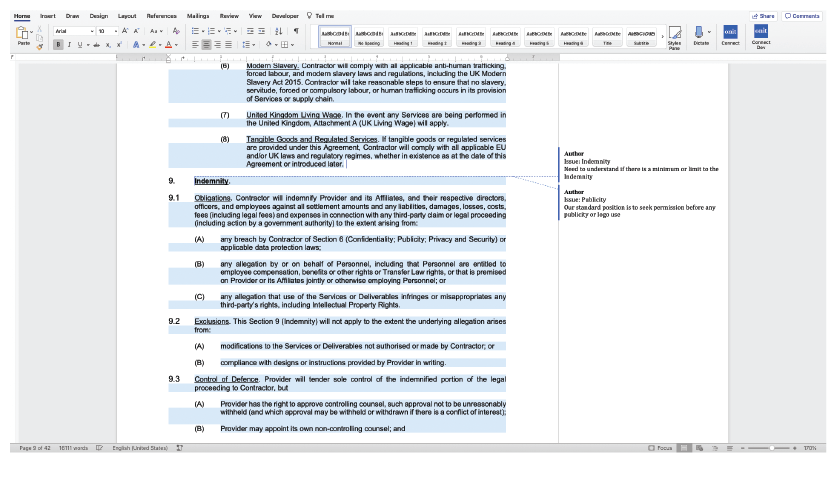This screenshot has width=840, height=500.
Task: Toggle show paragraph marks
Action: pos(296,31)
